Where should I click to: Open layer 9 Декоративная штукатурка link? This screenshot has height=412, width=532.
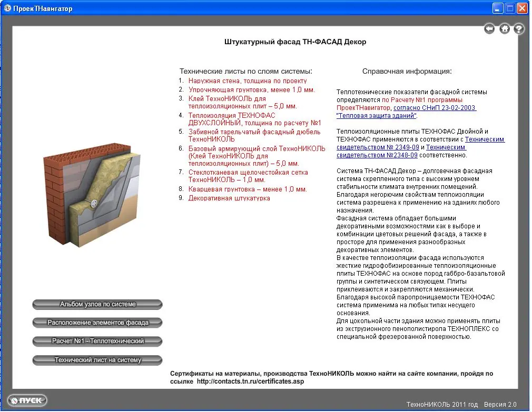(x=229, y=198)
